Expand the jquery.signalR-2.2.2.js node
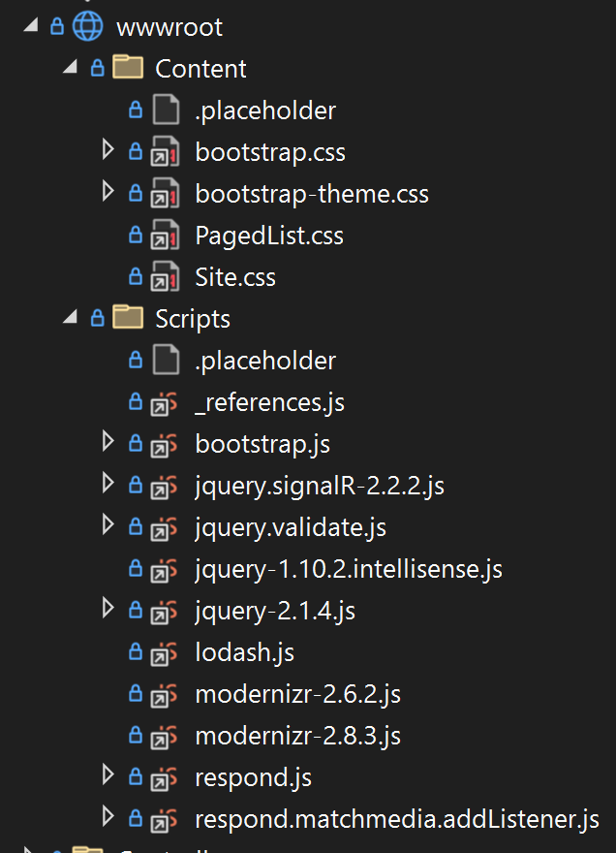616x853 pixels. click(108, 483)
